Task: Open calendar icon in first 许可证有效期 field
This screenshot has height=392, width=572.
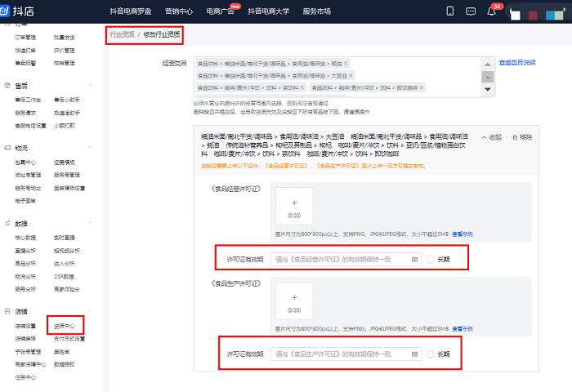Action: coord(416,260)
